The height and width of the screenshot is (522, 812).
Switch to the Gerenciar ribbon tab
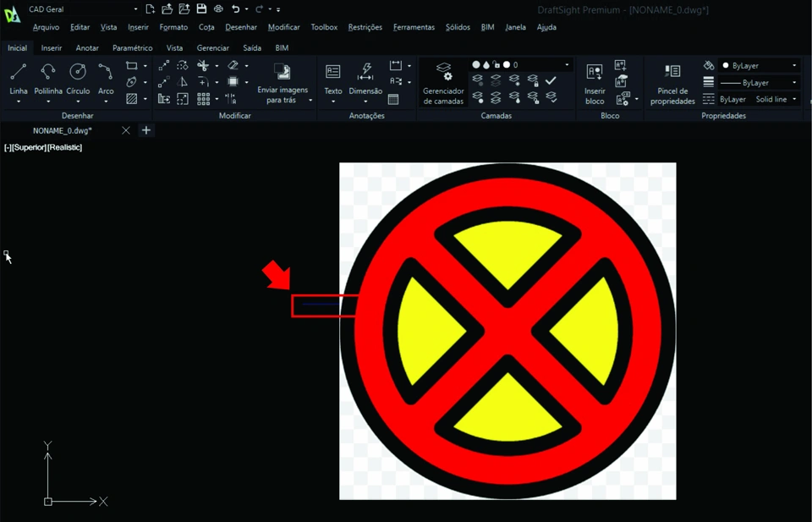coord(213,47)
